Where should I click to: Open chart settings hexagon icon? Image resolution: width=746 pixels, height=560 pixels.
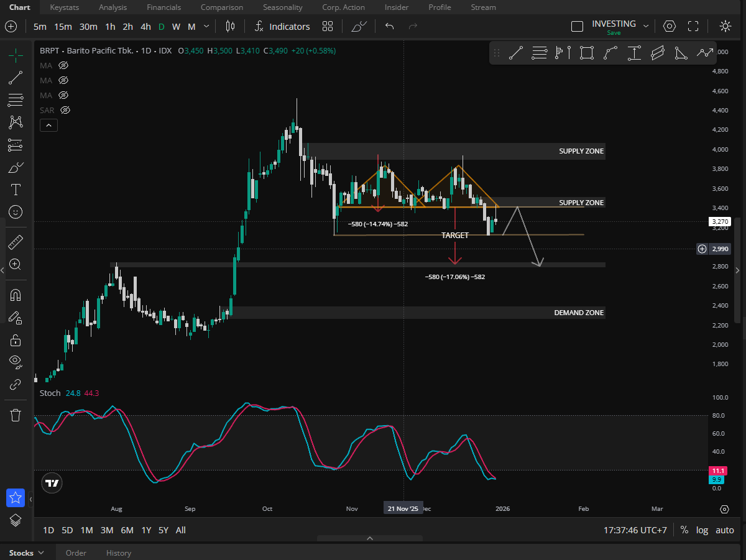pyautogui.click(x=670, y=26)
